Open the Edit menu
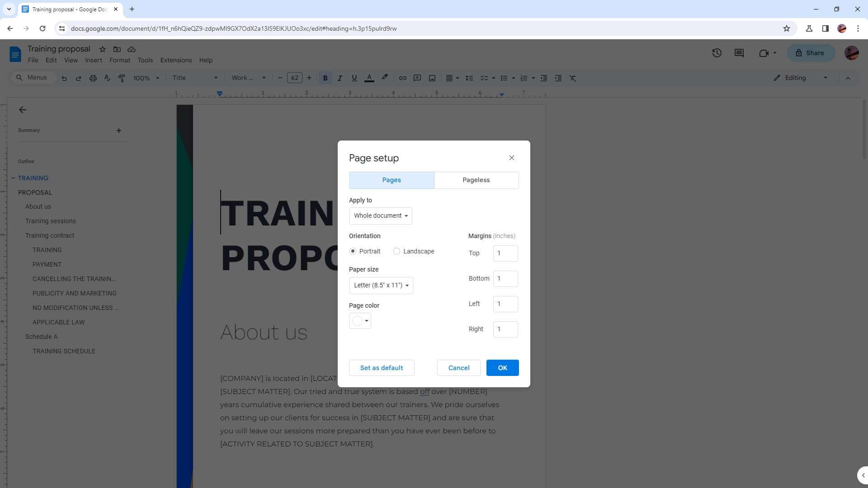This screenshot has height=488, width=868. coord(51,60)
